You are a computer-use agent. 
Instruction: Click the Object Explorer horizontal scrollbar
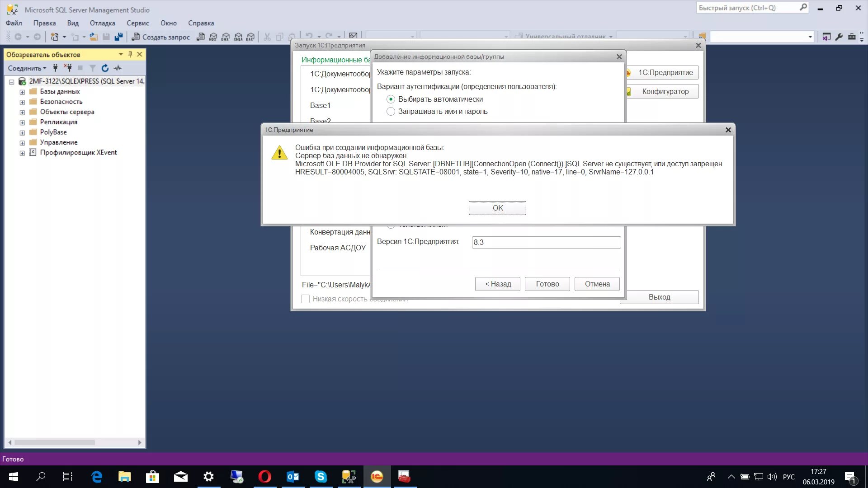54,443
